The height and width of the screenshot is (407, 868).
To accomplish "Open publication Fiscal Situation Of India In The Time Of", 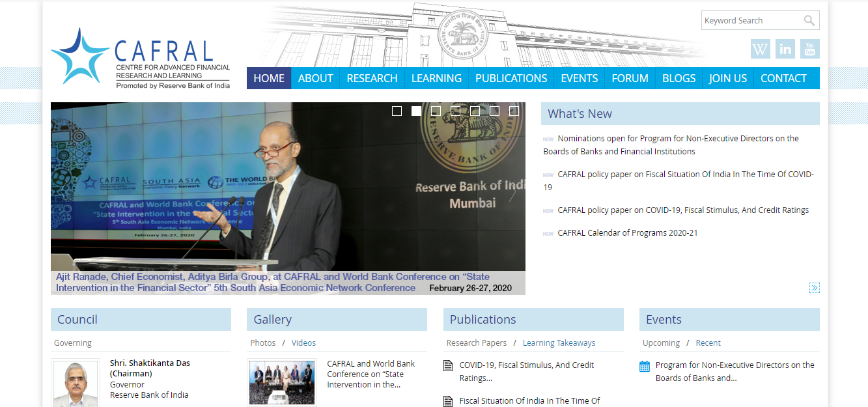I will 529,401.
